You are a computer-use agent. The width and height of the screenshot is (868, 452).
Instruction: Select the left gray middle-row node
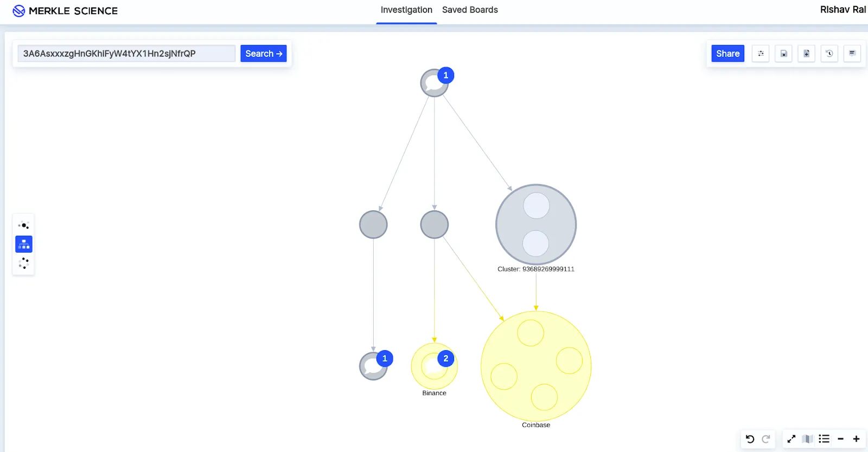(x=373, y=224)
